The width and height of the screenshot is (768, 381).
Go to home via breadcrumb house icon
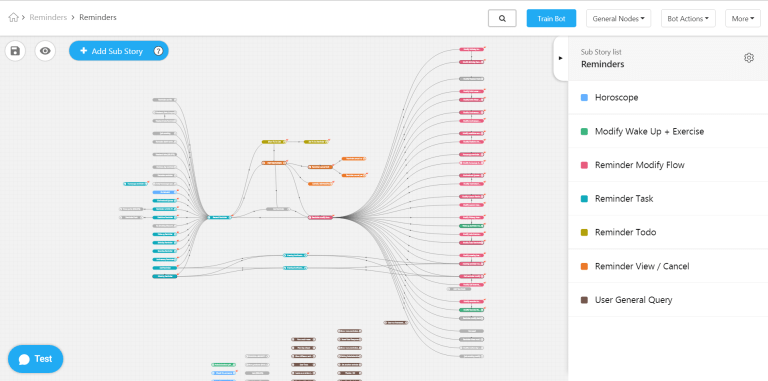coord(14,18)
